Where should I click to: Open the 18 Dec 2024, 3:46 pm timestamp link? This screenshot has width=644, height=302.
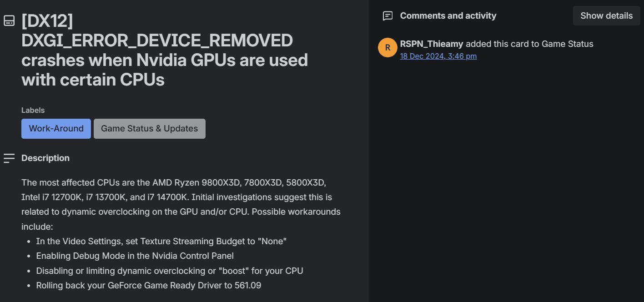[x=438, y=56]
